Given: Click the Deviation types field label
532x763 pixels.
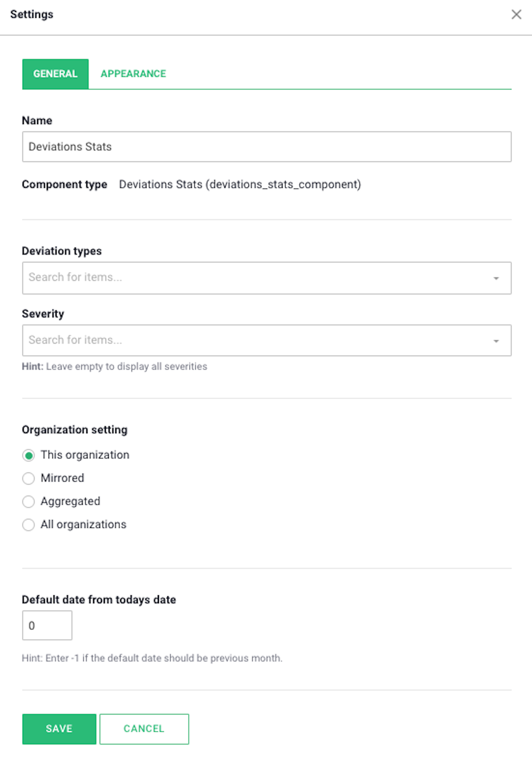Looking at the screenshot, I should click(x=62, y=251).
